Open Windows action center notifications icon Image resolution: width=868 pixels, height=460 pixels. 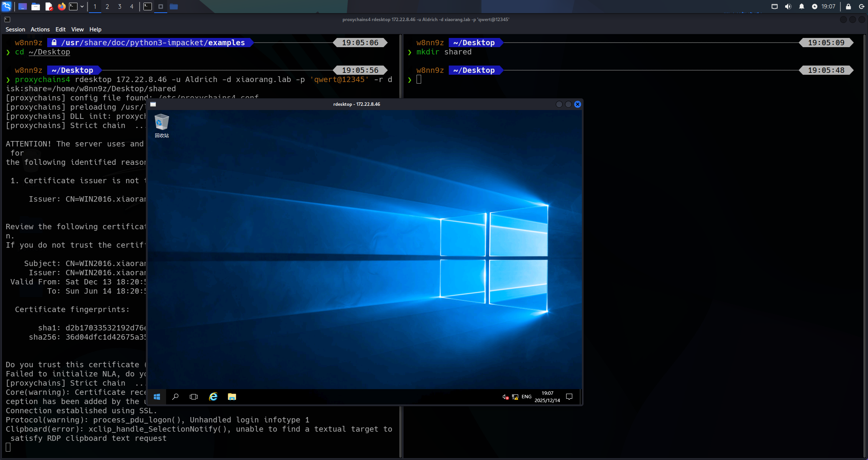(x=569, y=397)
